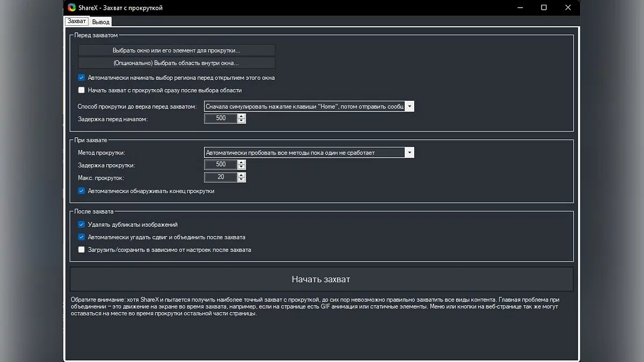Viewport: 644px width, 362px height.
Task: Open the Метод прокрутки dropdown
Action: click(x=409, y=153)
